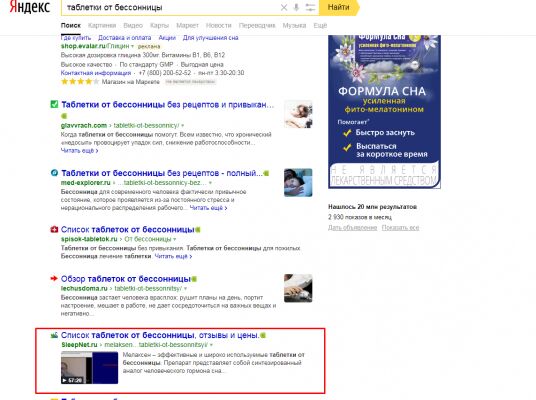Open result Обзор таблеток от бессонницы

click(x=125, y=279)
